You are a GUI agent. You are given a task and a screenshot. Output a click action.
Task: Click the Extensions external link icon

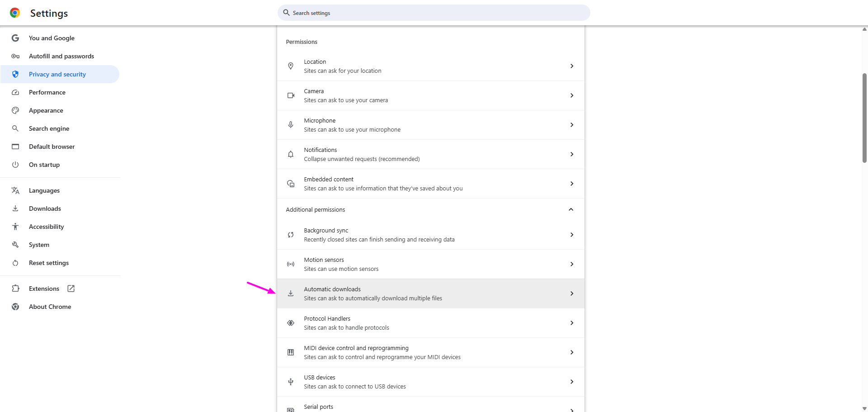pos(71,289)
